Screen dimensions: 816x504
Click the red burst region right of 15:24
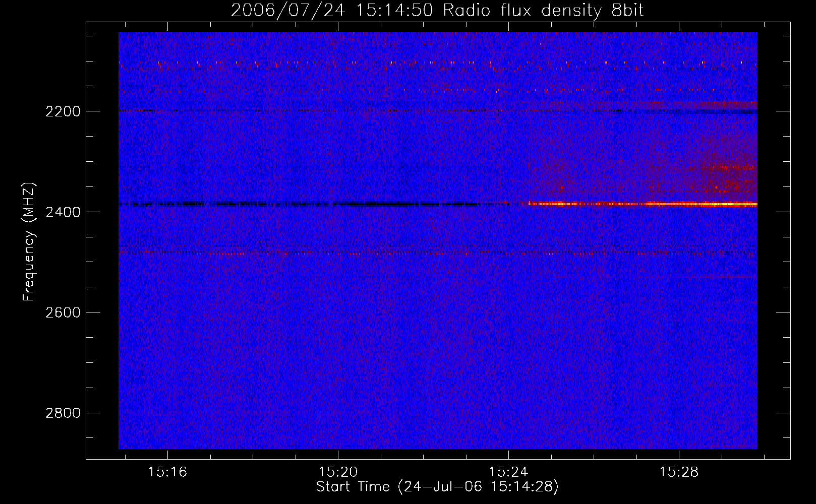click(x=643, y=161)
